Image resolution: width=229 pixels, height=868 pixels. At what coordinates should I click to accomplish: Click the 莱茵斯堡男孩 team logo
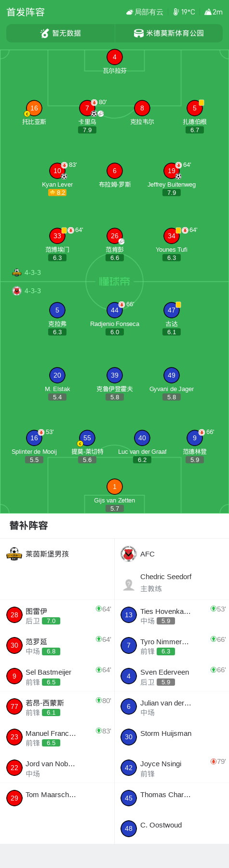(x=14, y=554)
